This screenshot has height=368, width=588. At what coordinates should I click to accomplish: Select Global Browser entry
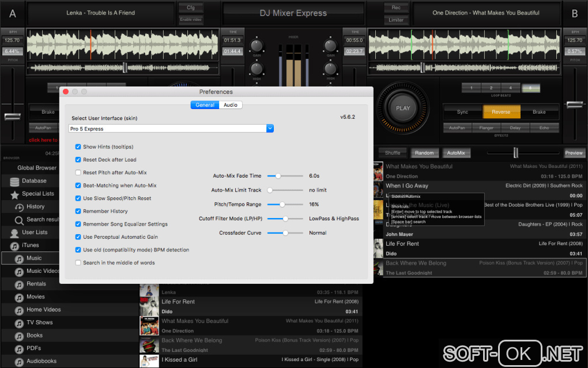(37, 168)
